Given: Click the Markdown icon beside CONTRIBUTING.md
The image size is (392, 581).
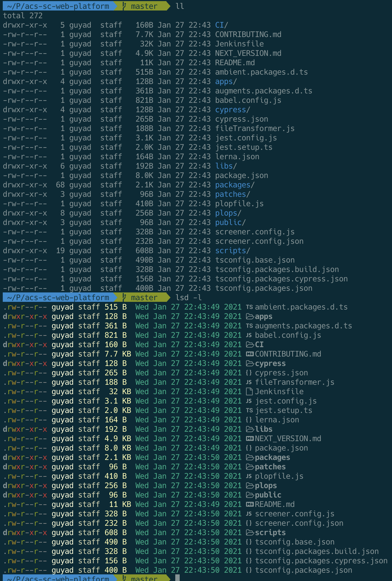Looking at the screenshot, I should tap(250, 354).
